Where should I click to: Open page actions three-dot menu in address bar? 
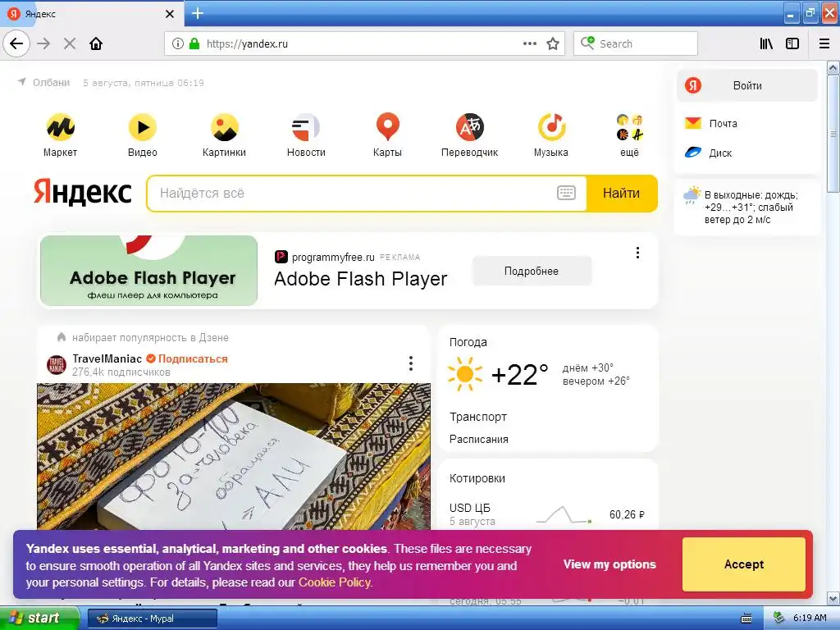pos(530,43)
